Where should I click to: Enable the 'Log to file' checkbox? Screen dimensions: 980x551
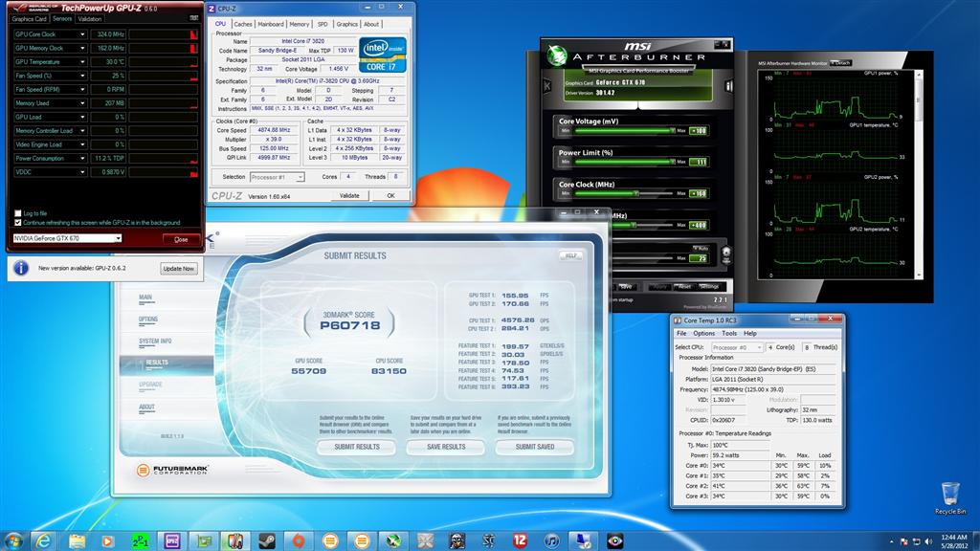click(18, 212)
